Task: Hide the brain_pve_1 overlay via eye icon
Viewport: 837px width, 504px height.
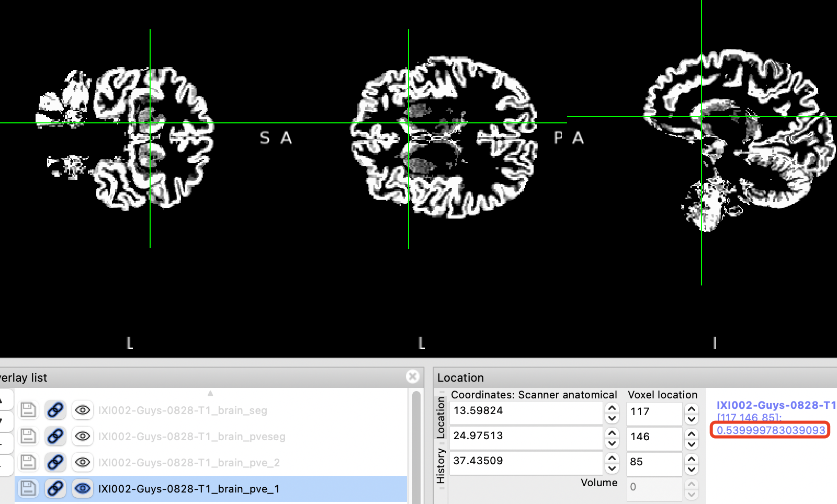Action: click(x=83, y=488)
